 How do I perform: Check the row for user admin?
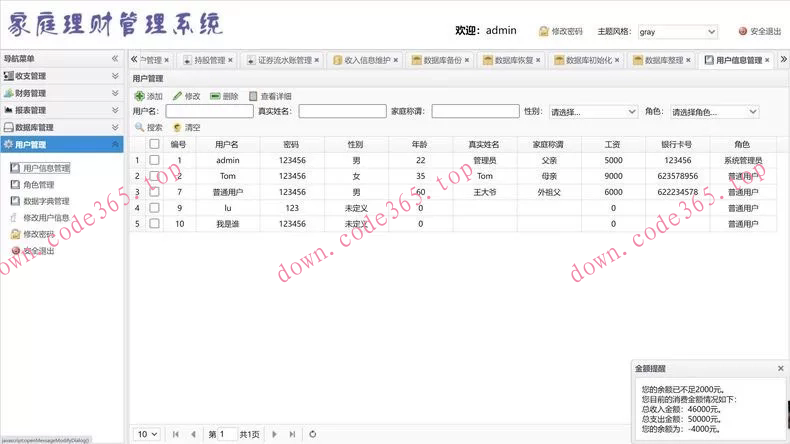coord(154,160)
